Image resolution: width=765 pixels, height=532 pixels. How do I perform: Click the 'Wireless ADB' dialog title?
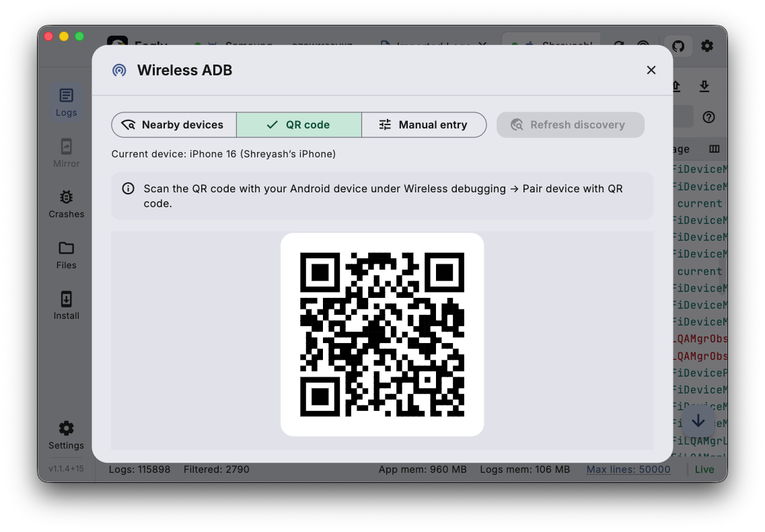[x=184, y=70]
